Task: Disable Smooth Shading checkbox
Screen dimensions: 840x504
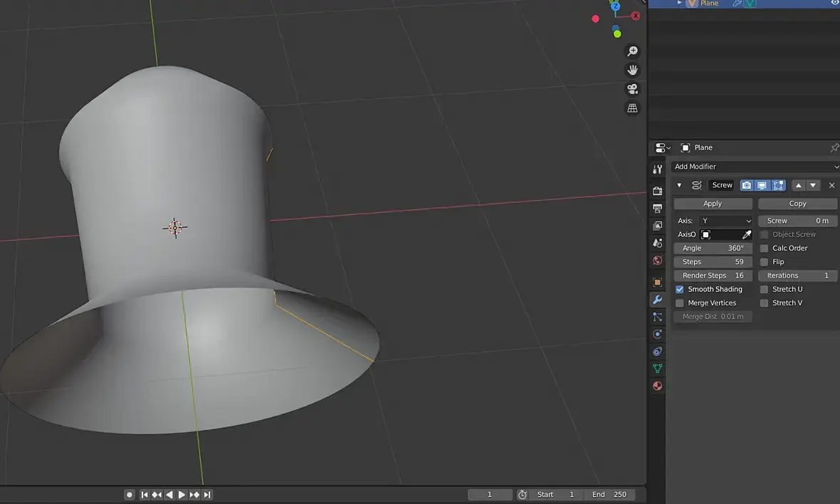Action: click(680, 289)
